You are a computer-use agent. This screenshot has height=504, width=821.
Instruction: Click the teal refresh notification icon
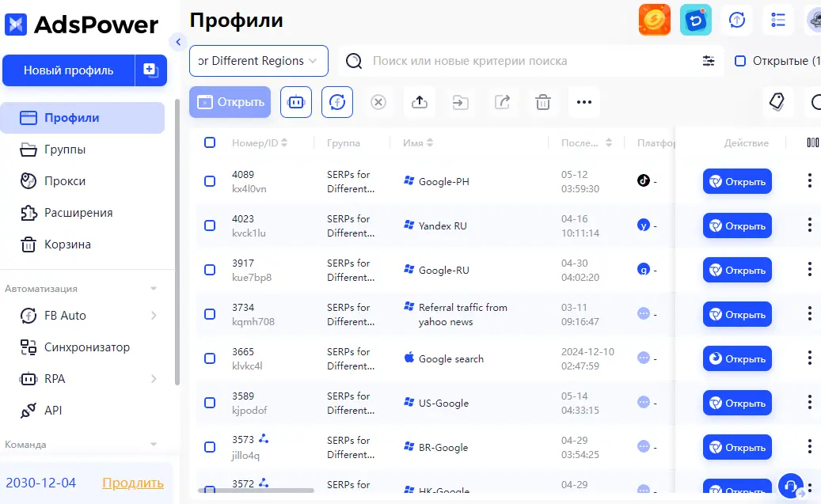pyautogui.click(x=695, y=20)
